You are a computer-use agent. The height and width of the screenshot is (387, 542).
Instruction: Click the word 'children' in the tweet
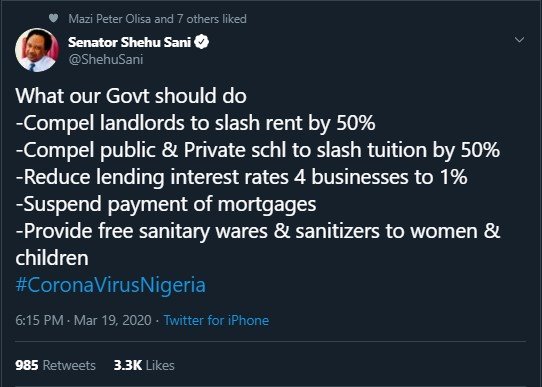52,258
